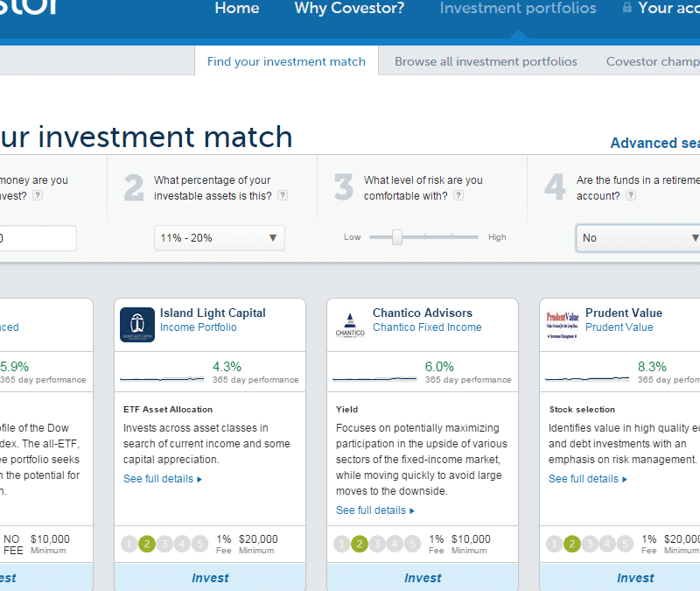Select risk level 2 on Island Light card
Image resolution: width=700 pixels, height=591 pixels.
coord(147,544)
